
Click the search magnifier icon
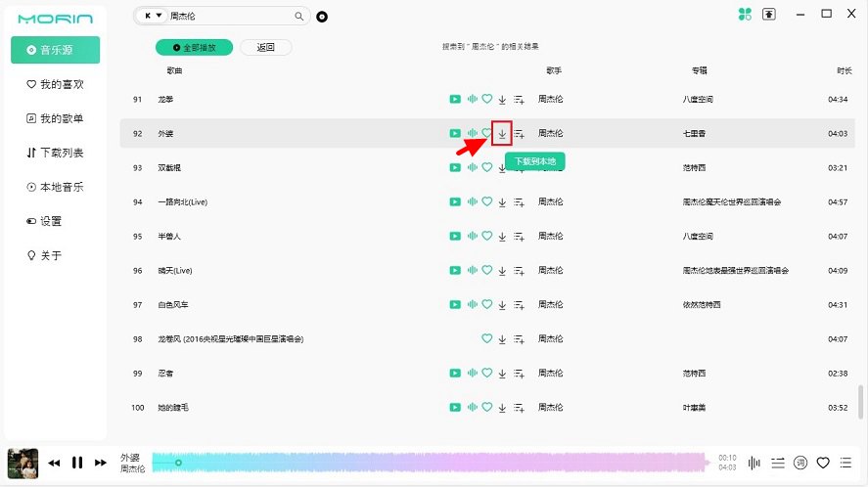click(x=298, y=16)
